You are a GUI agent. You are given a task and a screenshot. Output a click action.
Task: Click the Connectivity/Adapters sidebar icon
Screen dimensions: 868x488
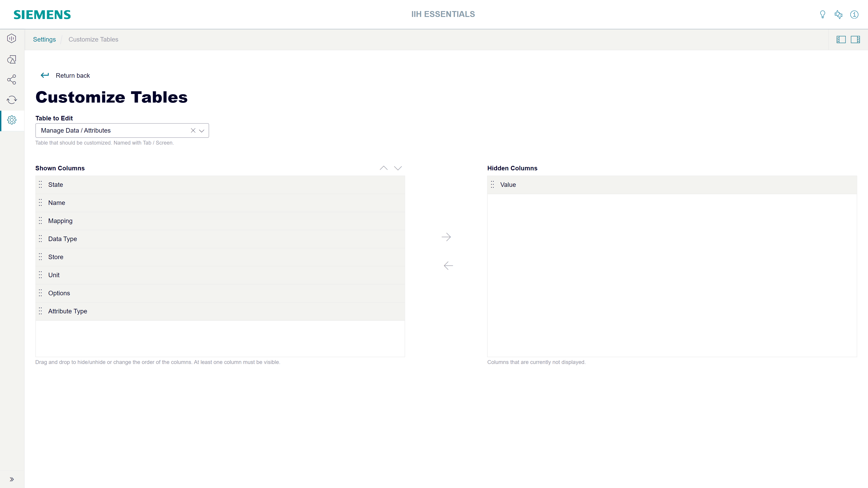(12, 79)
